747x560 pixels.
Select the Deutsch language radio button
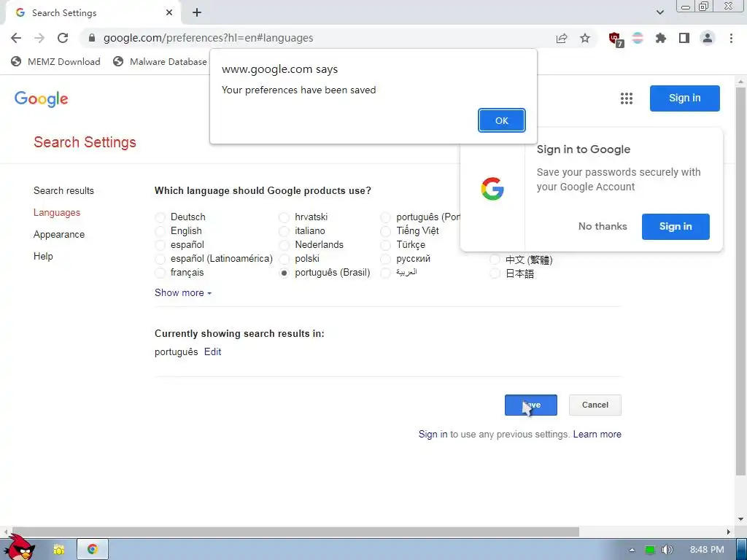(x=160, y=217)
